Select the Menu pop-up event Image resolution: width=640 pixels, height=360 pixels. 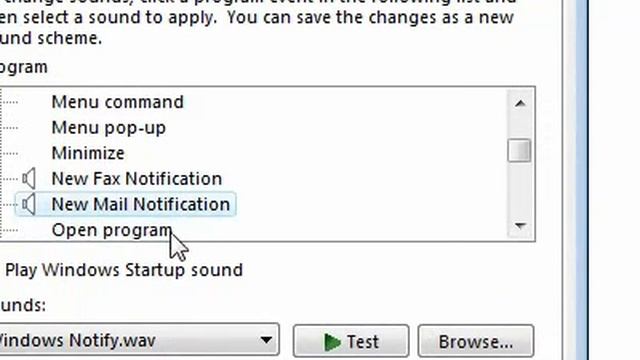(109, 128)
